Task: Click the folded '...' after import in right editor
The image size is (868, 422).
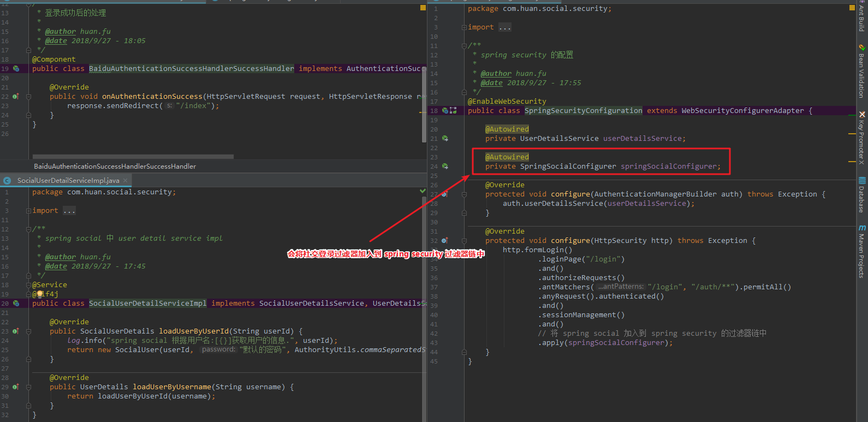Action: tap(505, 27)
